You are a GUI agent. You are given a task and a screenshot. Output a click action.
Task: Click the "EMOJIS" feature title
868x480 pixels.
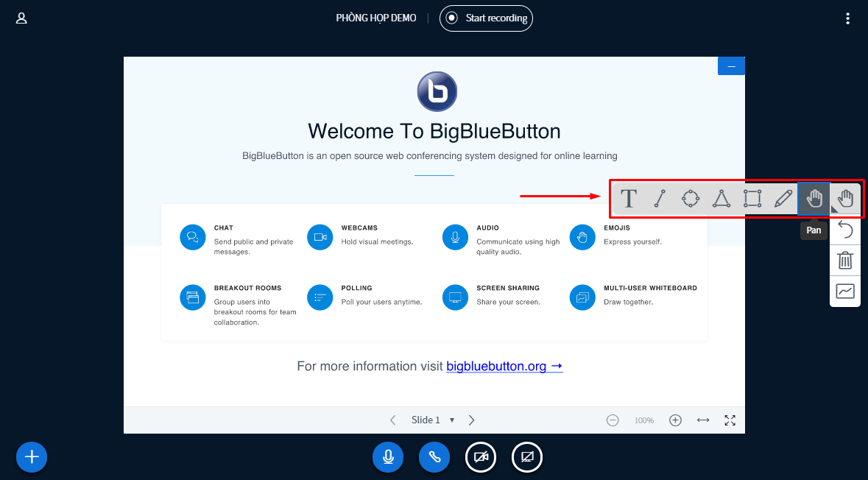(x=617, y=227)
